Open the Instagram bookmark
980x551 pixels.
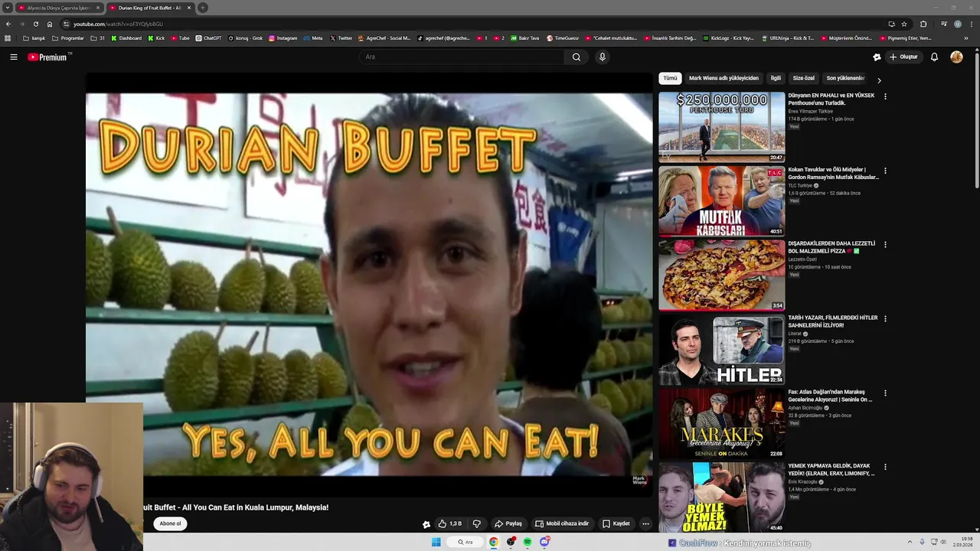click(x=283, y=38)
